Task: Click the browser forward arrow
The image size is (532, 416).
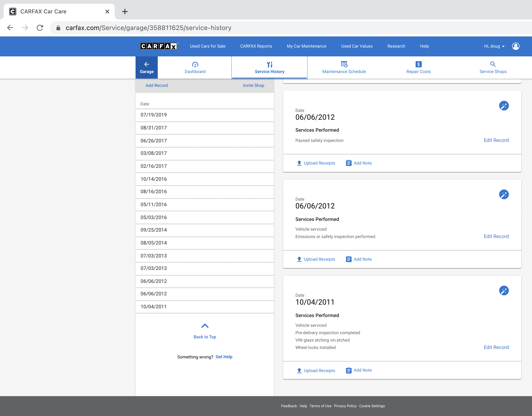Action: pos(25,28)
